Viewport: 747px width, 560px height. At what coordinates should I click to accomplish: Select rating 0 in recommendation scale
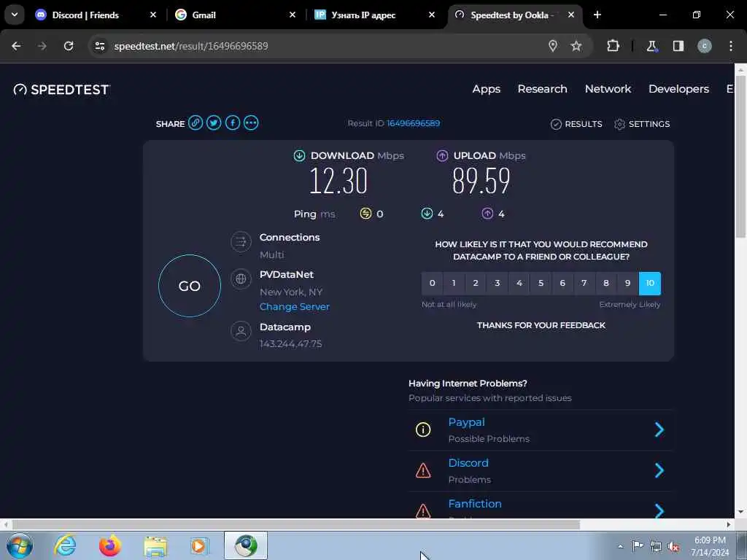(x=432, y=284)
